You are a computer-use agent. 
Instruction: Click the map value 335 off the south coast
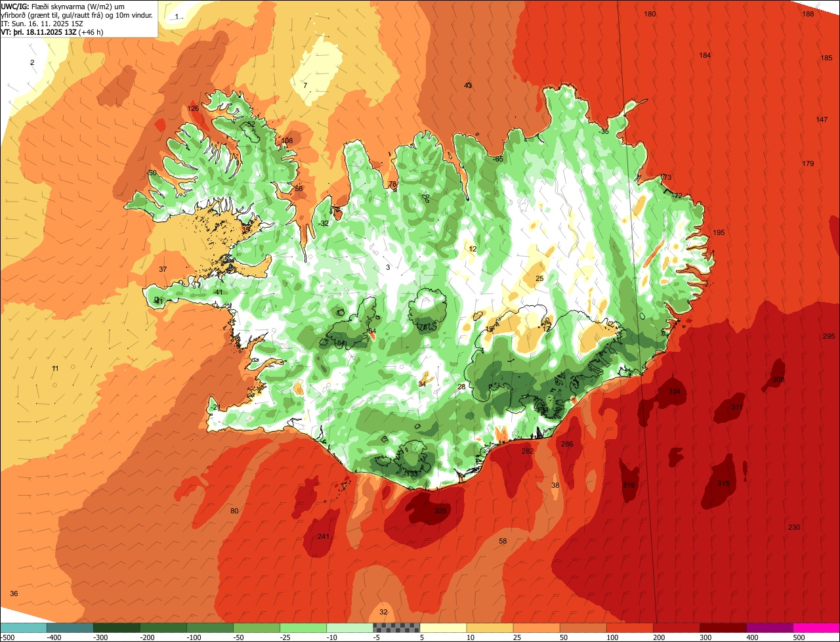pos(440,511)
